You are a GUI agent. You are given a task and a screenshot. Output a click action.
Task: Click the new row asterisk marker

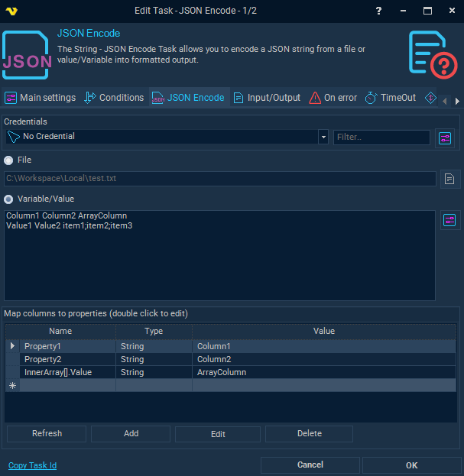(x=12, y=386)
